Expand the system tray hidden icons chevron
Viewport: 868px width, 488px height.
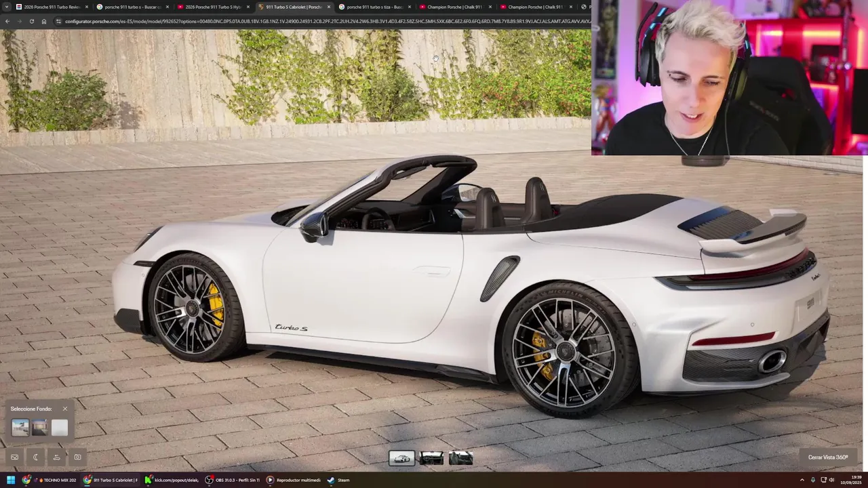(x=802, y=480)
